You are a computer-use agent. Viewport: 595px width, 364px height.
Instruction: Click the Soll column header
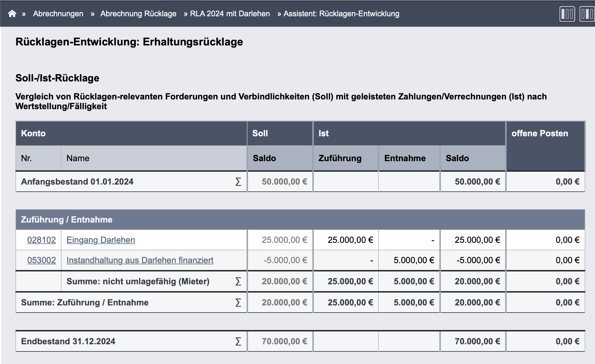(280, 133)
